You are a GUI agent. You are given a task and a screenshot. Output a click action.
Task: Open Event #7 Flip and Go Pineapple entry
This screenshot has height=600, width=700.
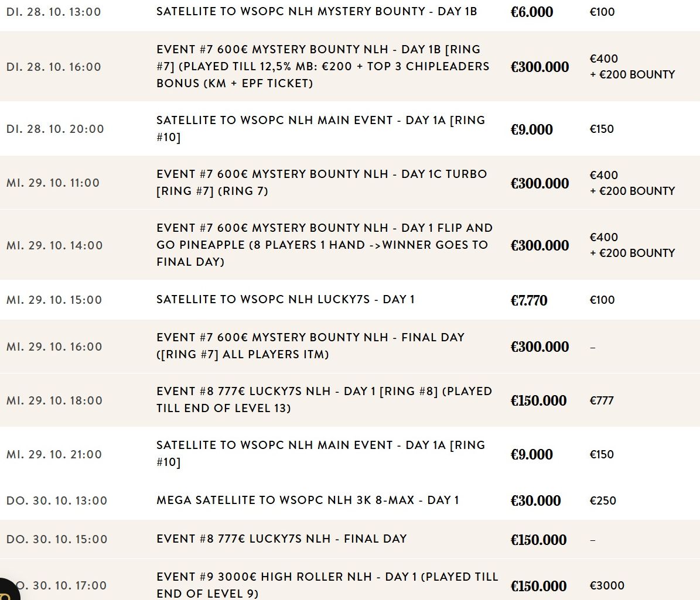tap(325, 245)
